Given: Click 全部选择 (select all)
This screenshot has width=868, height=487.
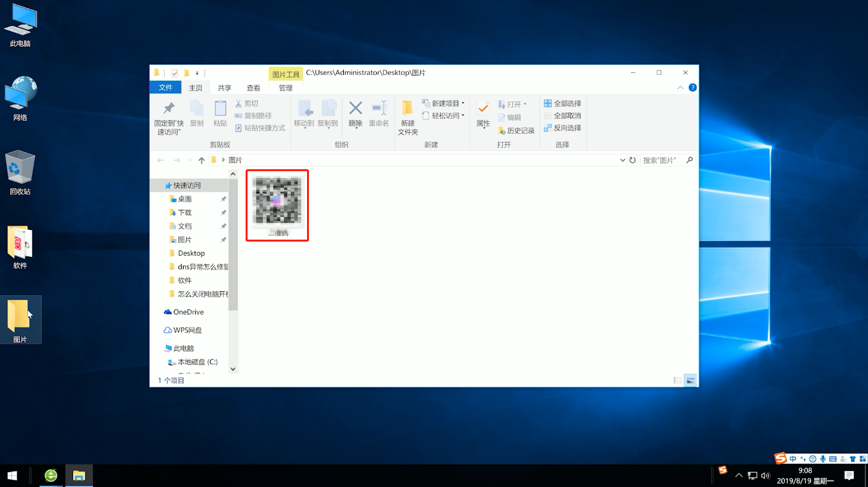Looking at the screenshot, I should (562, 103).
